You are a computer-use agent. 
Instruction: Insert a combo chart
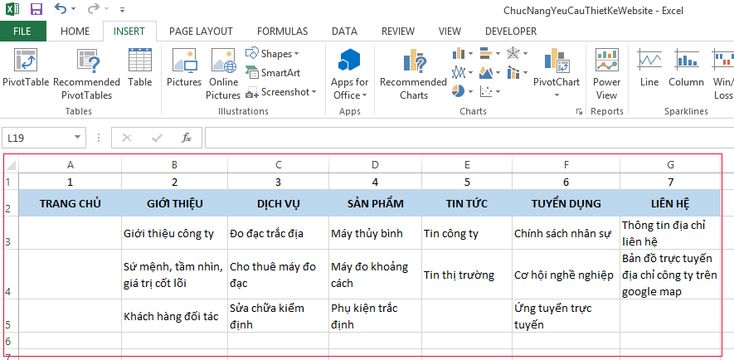coord(514,73)
